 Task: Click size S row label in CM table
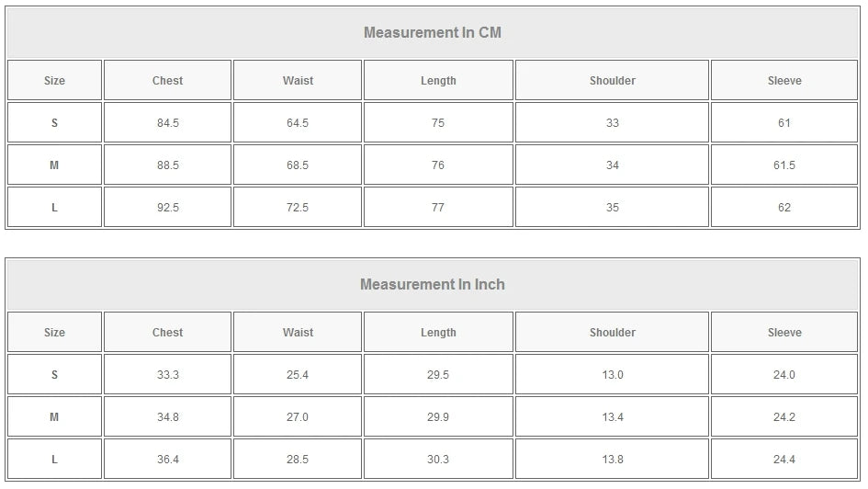tap(54, 123)
